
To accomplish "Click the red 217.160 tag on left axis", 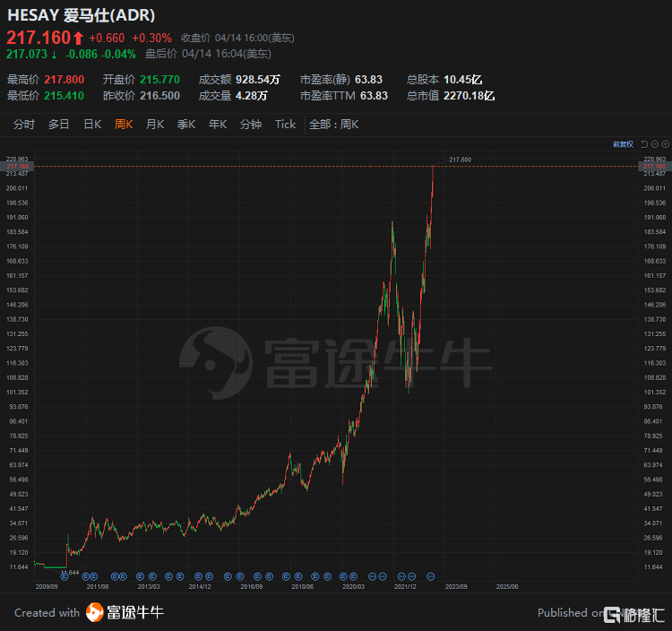I will pos(18,167).
